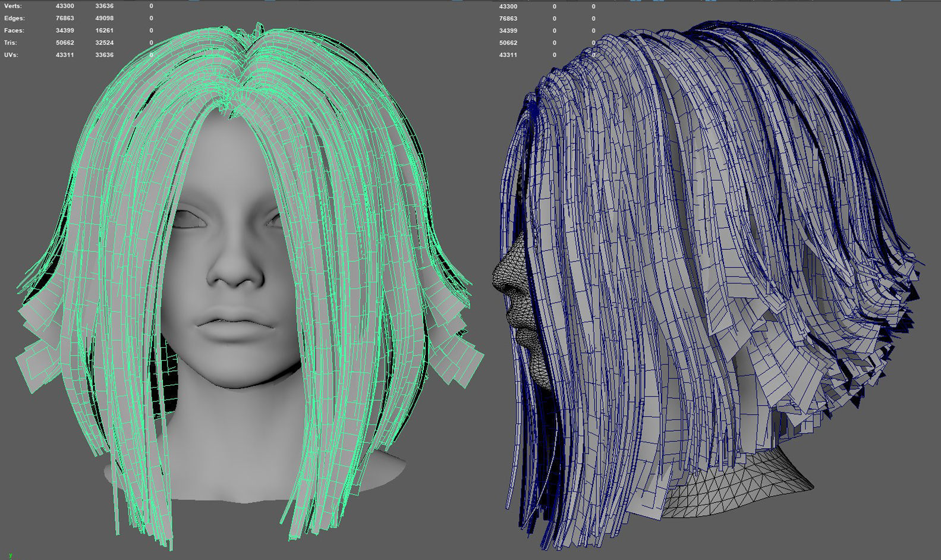Click the UVs label in the poly count HUD
The image size is (941, 560).
click(11, 55)
